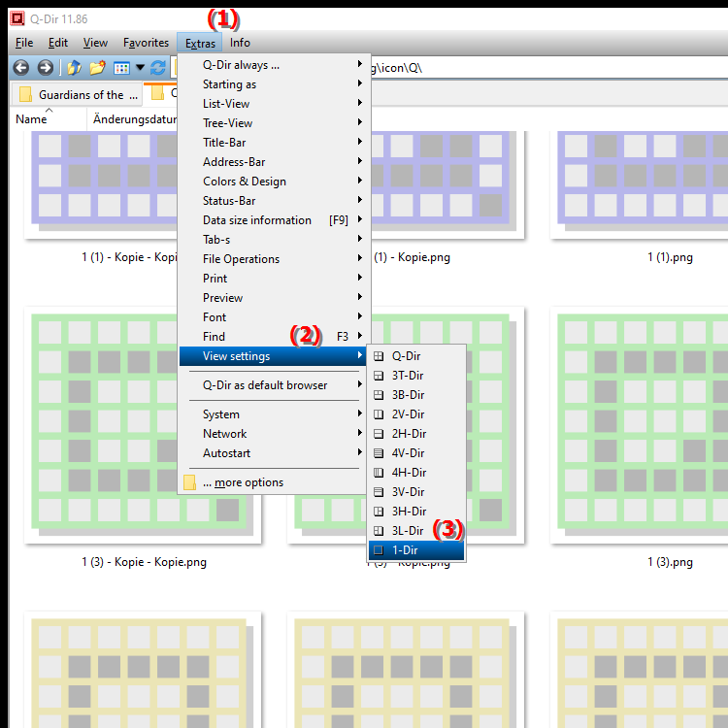The height and width of the screenshot is (728, 728).
Task: Expand the Starting as submenu
Action: (x=274, y=84)
